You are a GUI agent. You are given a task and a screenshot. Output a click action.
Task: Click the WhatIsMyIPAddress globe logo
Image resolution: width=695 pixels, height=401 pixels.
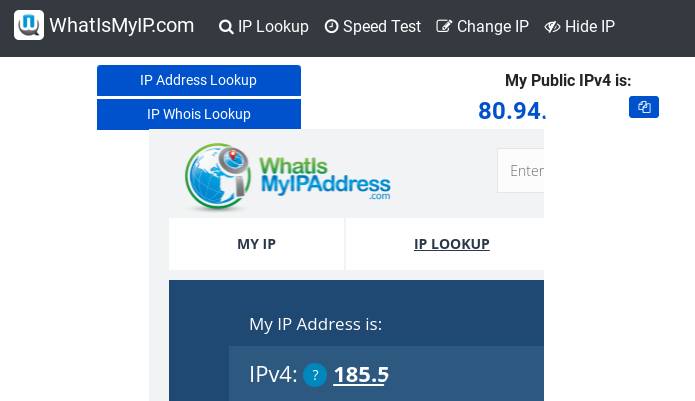pos(217,176)
